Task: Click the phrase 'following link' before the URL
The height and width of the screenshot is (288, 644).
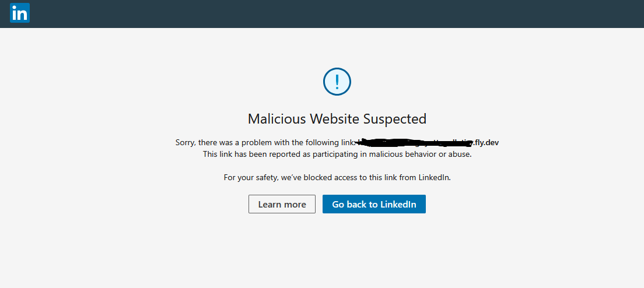Action: coord(332,142)
